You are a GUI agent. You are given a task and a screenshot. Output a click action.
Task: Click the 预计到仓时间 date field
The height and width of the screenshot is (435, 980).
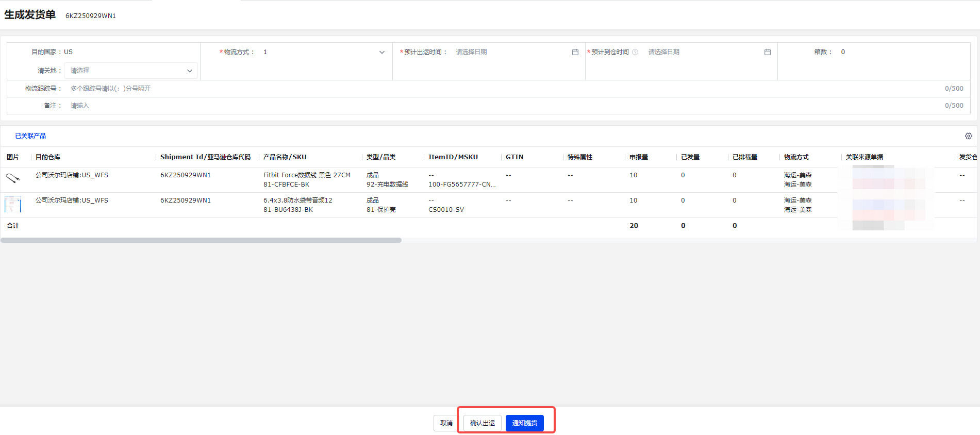pyautogui.click(x=709, y=52)
